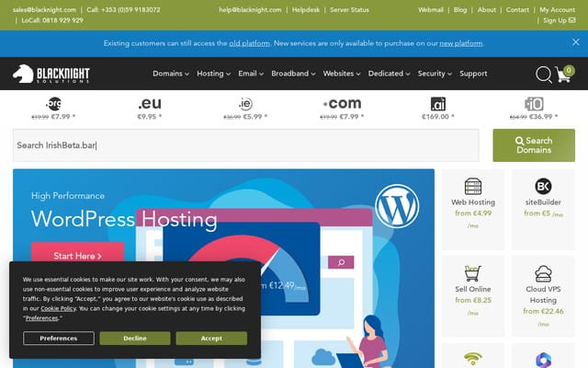Screen dimensions: 588x368
Task: Click the Sell Online cart icon
Action: pos(473,273)
